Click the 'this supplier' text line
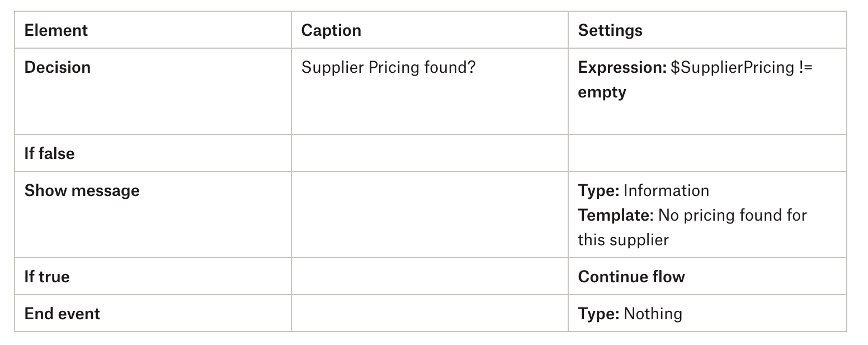This screenshot has height=345, width=868. click(x=623, y=240)
